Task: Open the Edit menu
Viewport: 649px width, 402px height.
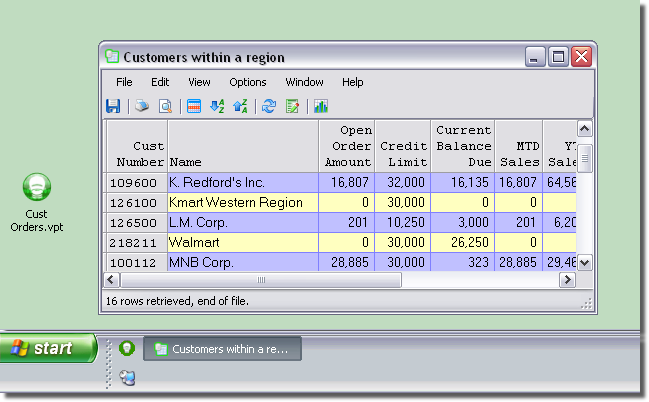Action: (x=160, y=82)
